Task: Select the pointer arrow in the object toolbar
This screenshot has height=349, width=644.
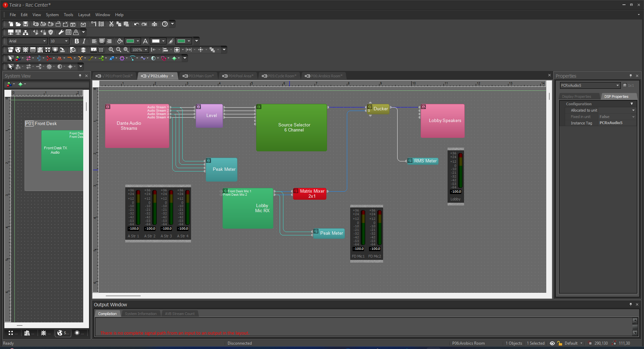Action: [x=10, y=58]
